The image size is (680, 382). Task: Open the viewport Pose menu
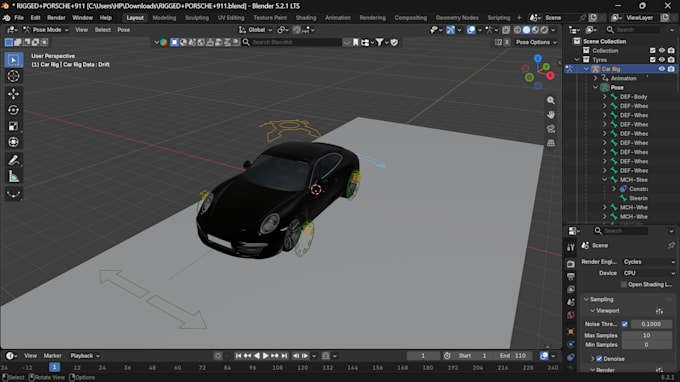click(x=124, y=30)
